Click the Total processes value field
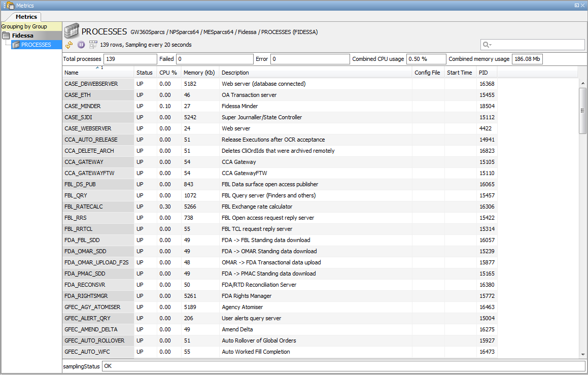Viewport: 588px width, 375px height. [x=130, y=59]
